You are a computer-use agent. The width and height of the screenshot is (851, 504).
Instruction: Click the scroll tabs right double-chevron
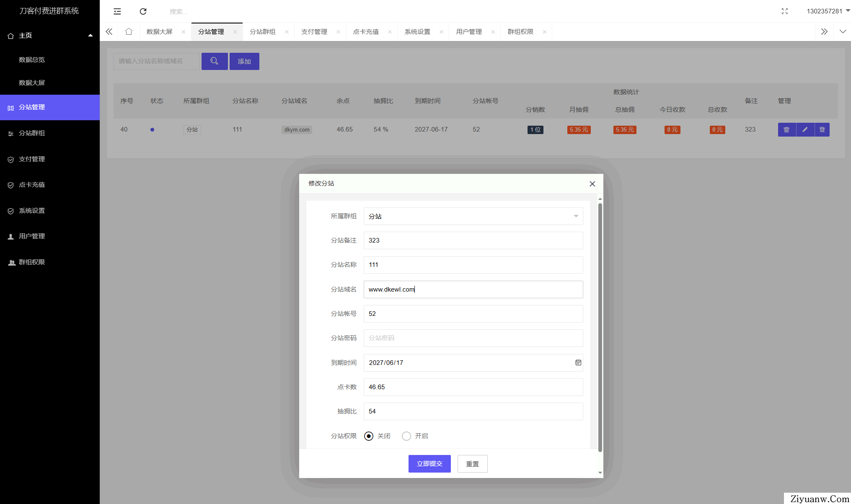[x=824, y=32]
